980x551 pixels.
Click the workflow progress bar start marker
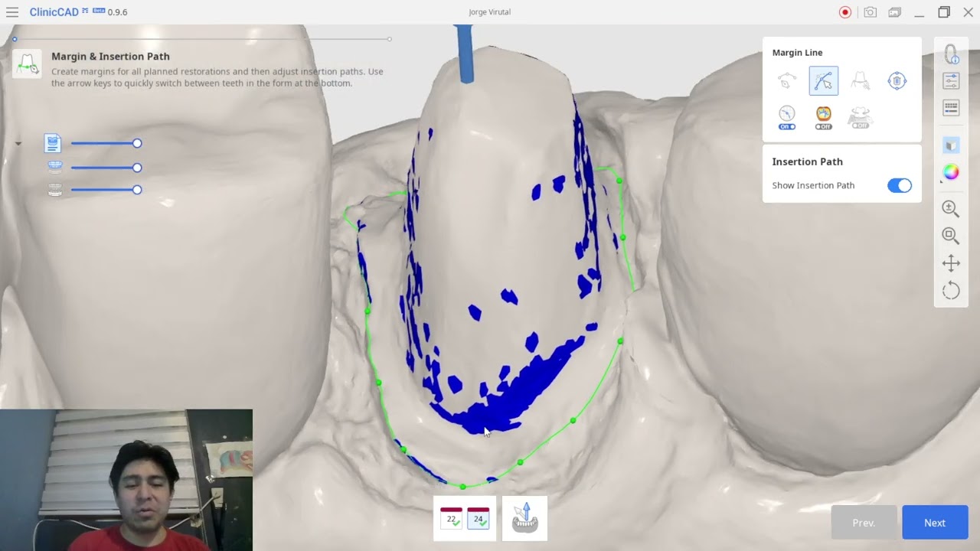15,39
